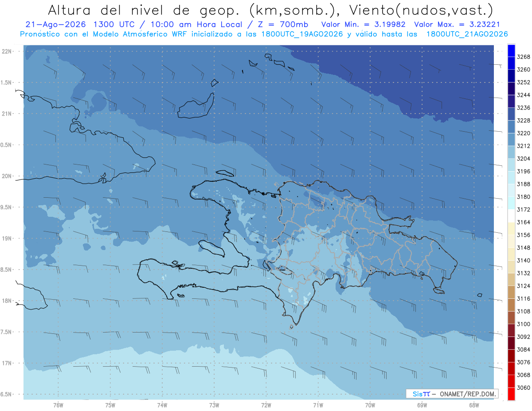Click legend value '3252'
This screenshot has height=411, width=532.
pos(523,82)
